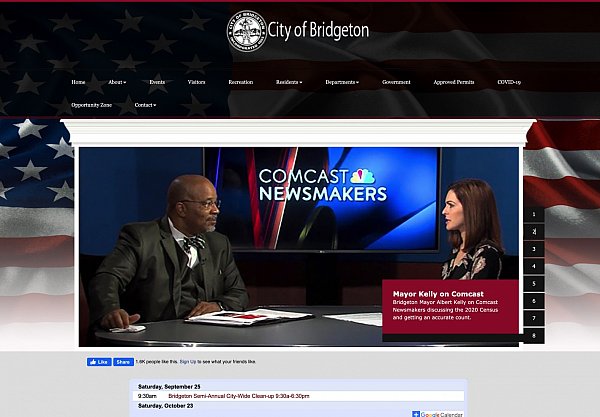Open the Home menu item
600x417 pixels.
pos(78,82)
